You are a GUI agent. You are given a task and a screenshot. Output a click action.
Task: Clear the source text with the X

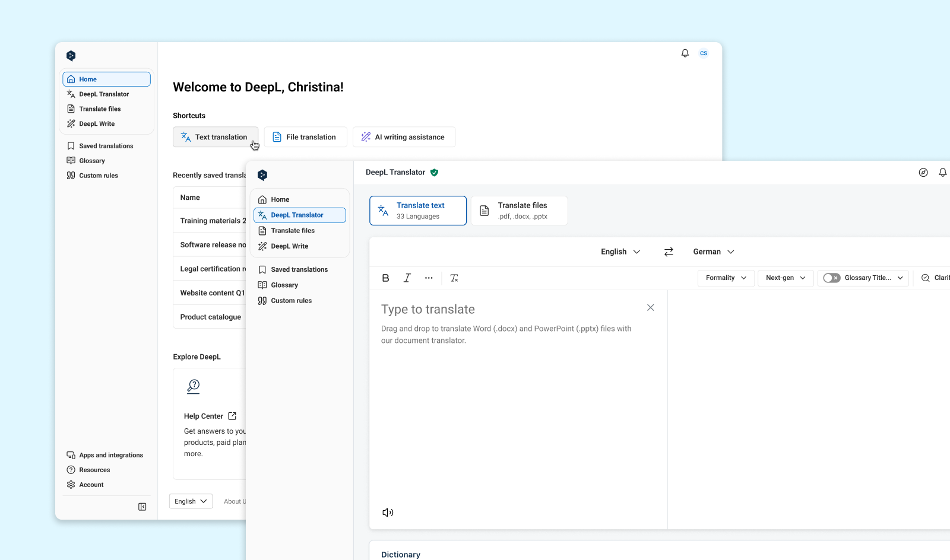click(651, 308)
